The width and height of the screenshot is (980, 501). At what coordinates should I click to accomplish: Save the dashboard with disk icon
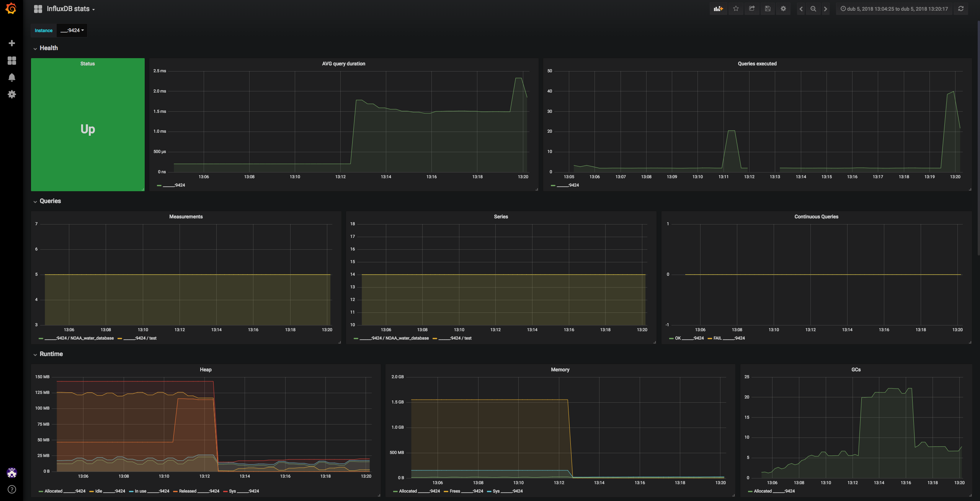coord(768,9)
